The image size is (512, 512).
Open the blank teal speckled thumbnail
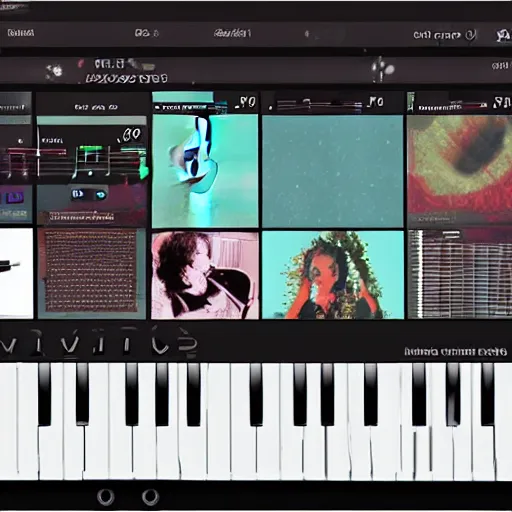click(x=333, y=171)
